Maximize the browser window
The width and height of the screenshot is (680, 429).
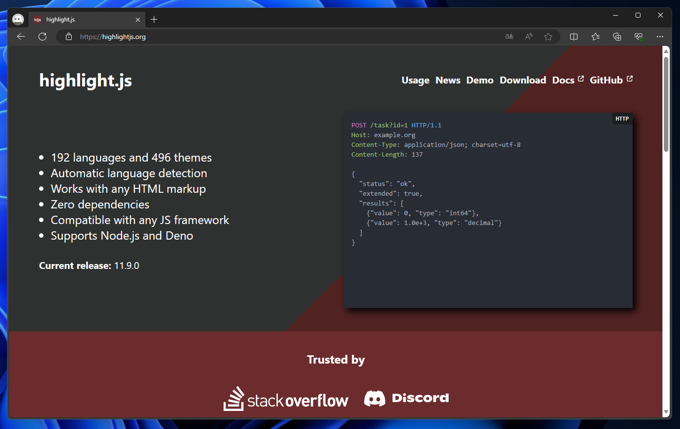coord(638,15)
